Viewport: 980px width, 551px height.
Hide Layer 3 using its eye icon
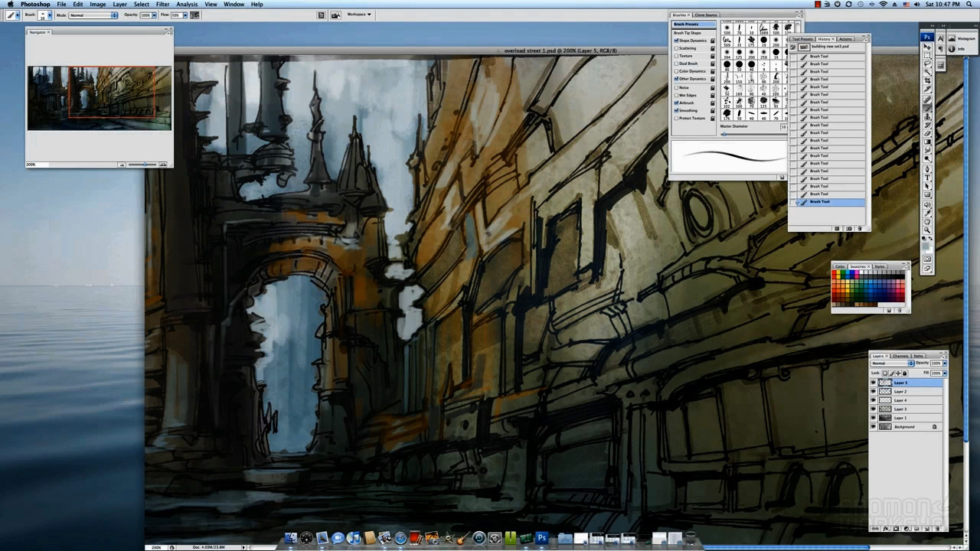[x=873, y=409]
